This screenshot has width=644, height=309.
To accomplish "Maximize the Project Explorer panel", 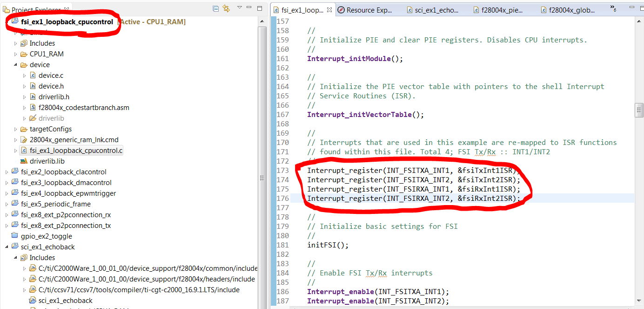I will click(x=260, y=8).
